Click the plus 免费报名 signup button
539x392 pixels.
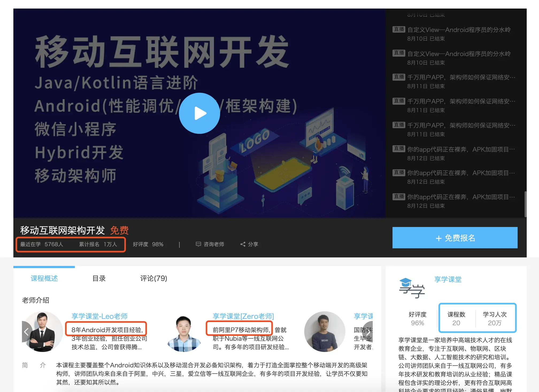455,238
